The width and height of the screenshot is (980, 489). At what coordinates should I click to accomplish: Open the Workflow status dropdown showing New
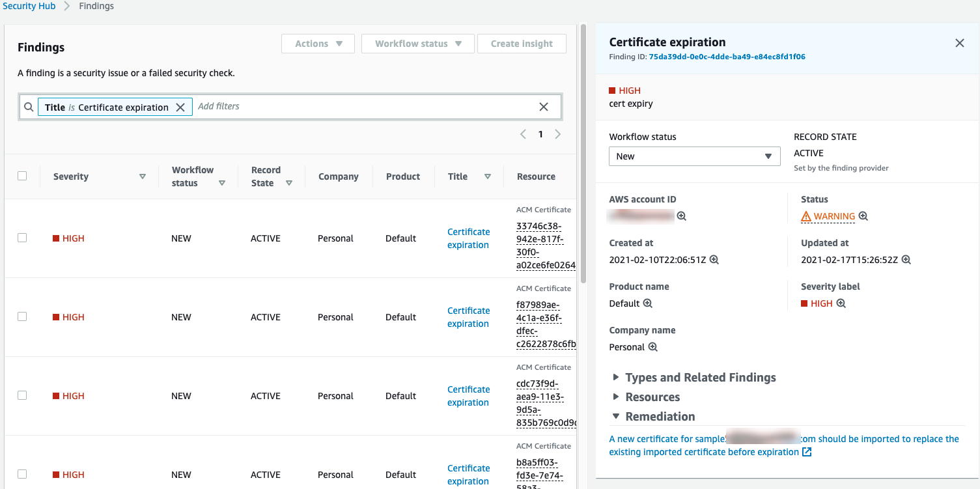[694, 156]
